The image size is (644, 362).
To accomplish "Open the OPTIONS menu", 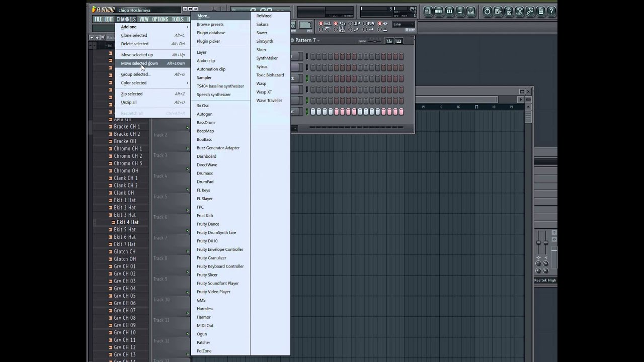I will point(160,19).
